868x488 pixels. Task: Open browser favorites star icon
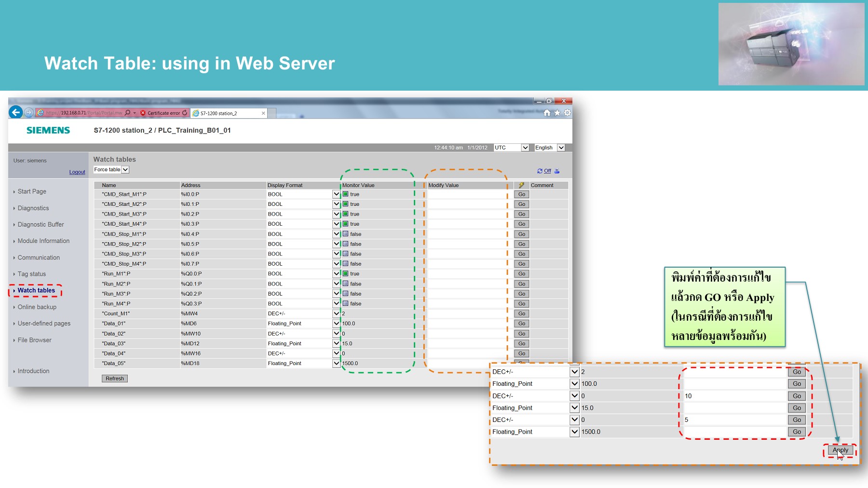557,113
